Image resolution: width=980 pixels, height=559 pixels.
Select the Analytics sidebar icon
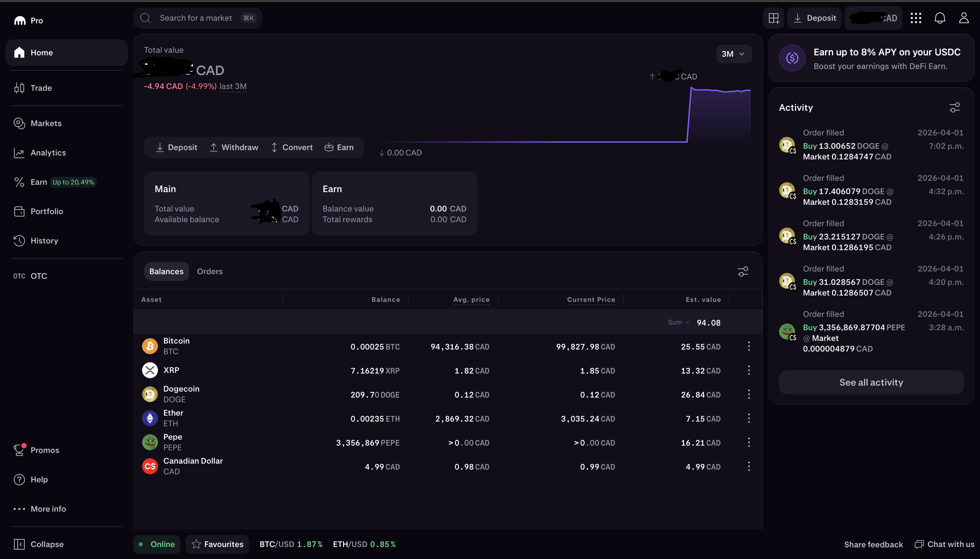(20, 152)
